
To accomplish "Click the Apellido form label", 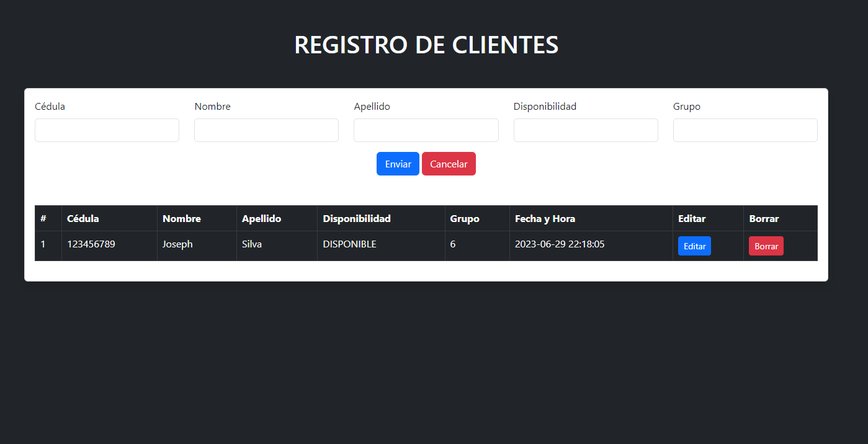I will (x=372, y=107).
